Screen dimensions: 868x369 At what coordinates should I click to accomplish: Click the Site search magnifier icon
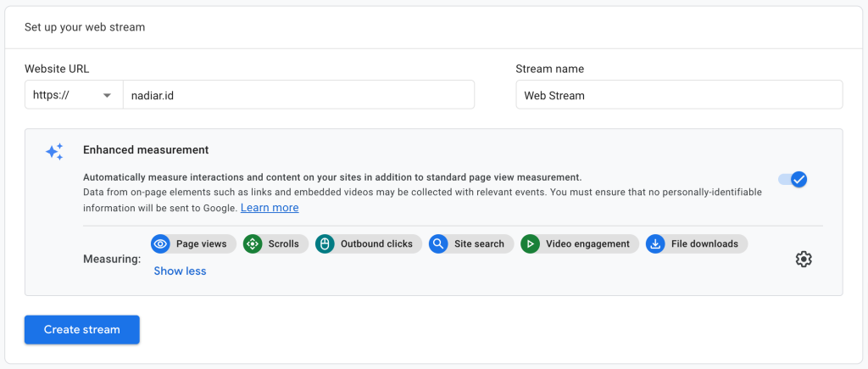coord(438,244)
